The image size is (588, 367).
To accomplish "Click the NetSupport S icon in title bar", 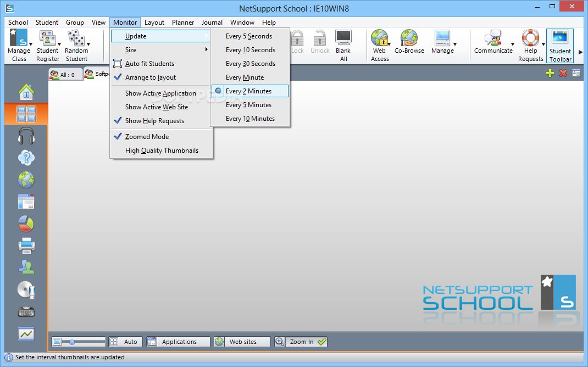I will 10,8.
